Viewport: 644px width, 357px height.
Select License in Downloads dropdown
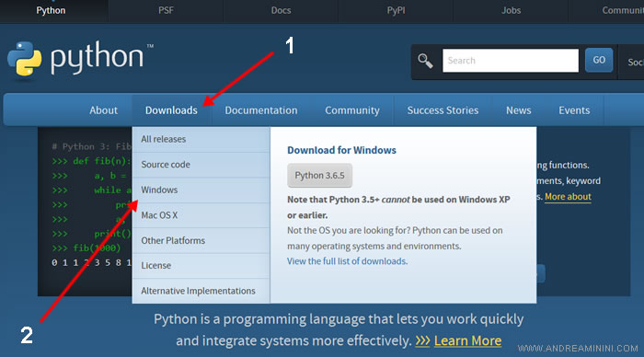201,266
